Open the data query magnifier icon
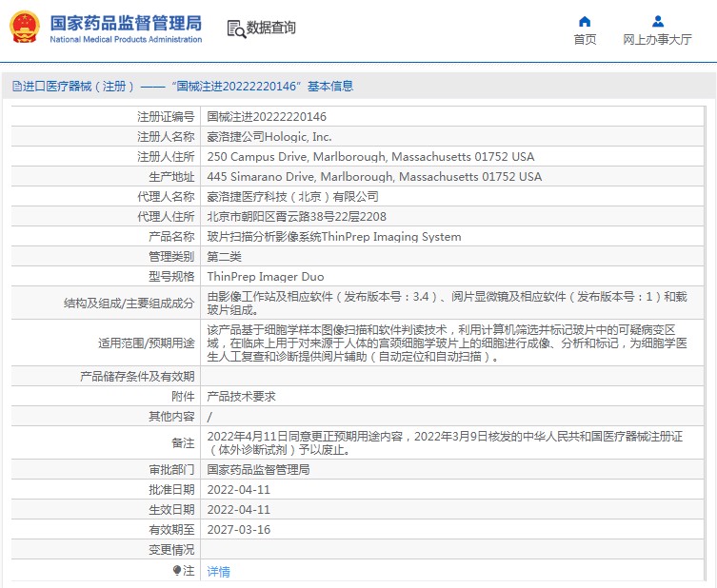Viewport: 717px width, 588px height. (236, 29)
